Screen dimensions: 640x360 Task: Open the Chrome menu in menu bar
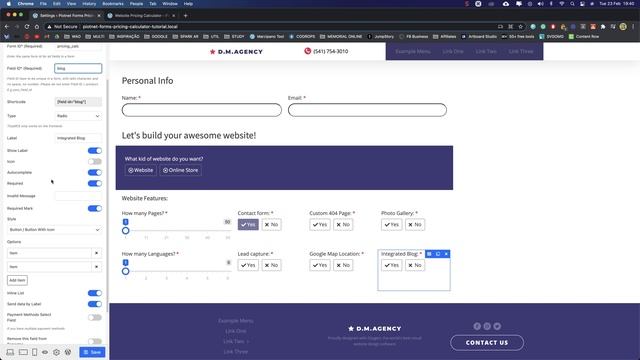25,4
